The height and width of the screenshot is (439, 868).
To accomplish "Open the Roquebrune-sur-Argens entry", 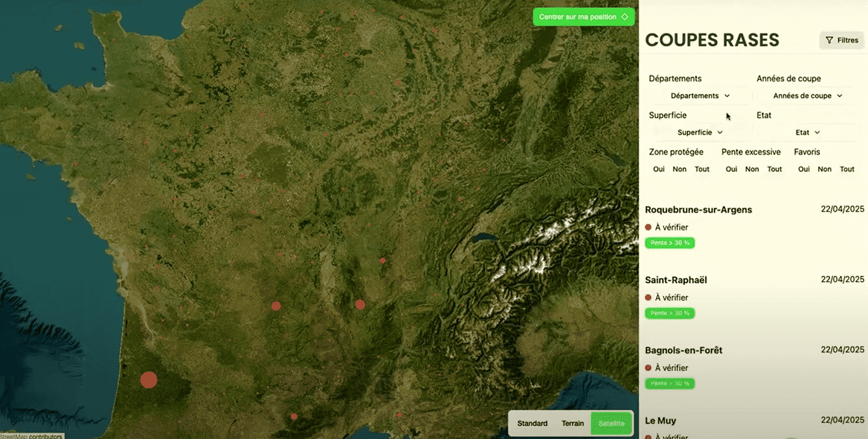I will 698,210.
